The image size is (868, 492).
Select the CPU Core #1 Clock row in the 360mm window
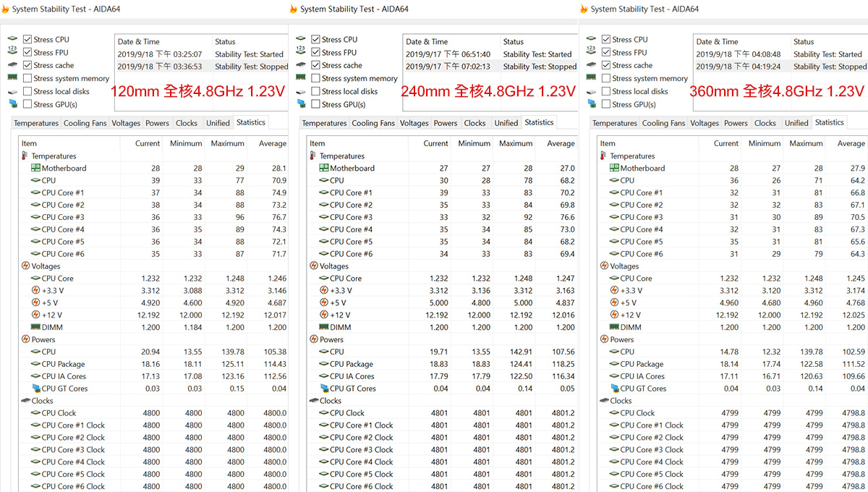[732, 425]
